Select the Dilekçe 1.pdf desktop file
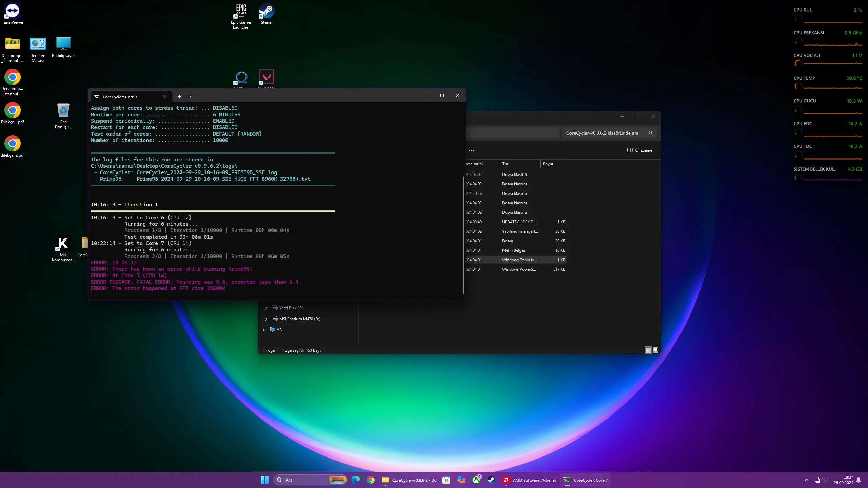 click(13, 113)
